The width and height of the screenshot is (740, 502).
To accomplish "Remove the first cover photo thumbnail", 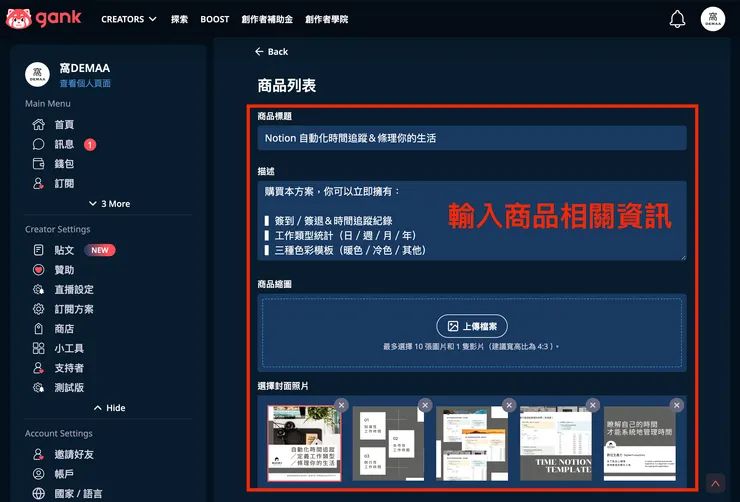I will (x=341, y=405).
